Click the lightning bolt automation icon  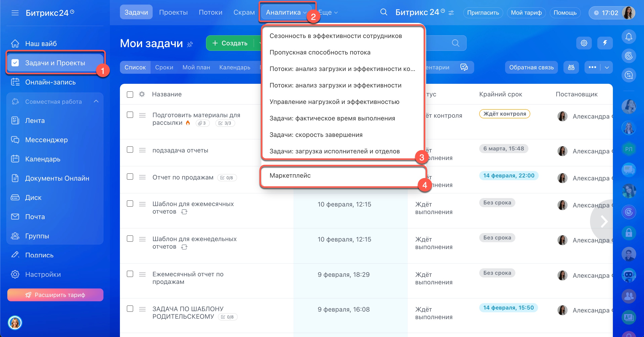(x=605, y=43)
